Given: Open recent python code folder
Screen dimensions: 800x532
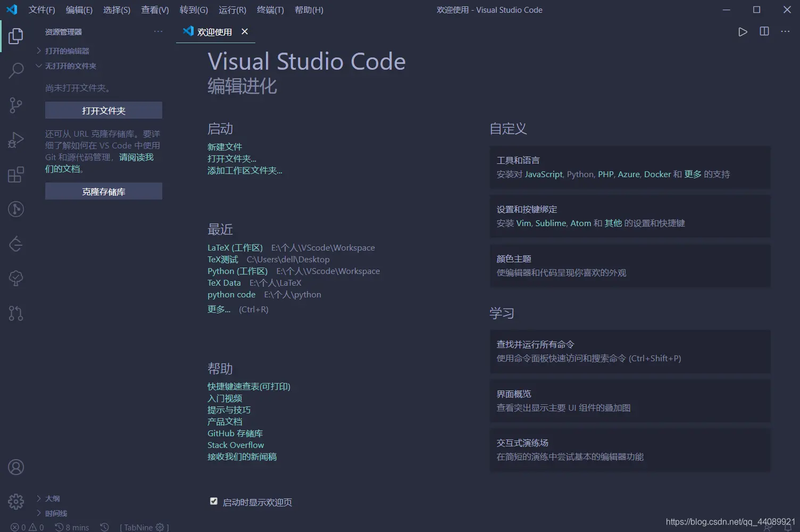Looking at the screenshot, I should tap(231, 294).
